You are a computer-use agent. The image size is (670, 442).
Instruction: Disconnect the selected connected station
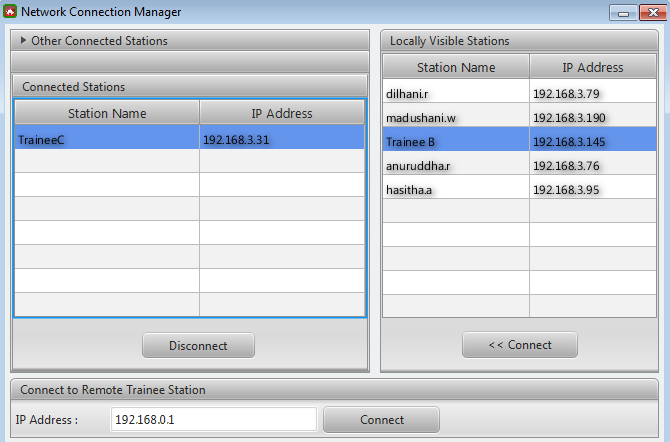198,345
